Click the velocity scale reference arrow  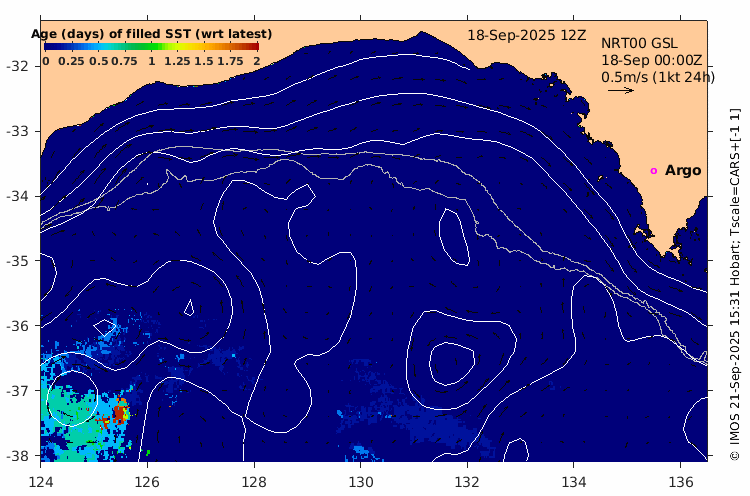[x=621, y=90]
